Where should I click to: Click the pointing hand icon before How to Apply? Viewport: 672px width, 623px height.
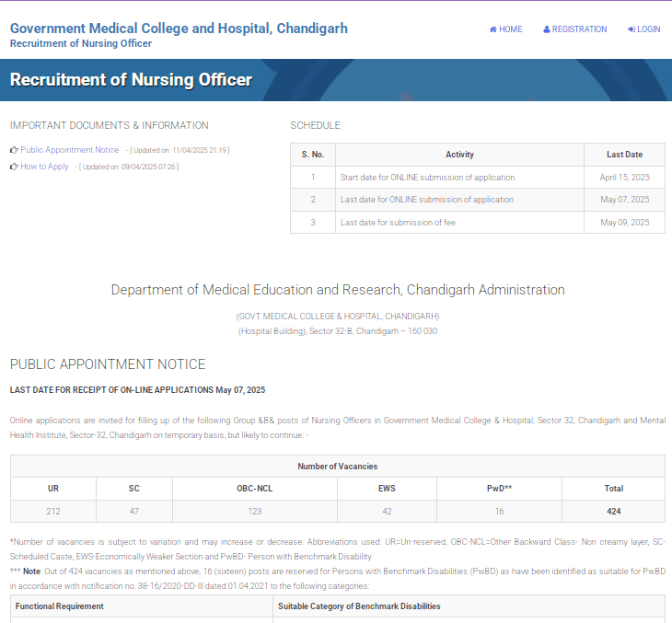14,167
